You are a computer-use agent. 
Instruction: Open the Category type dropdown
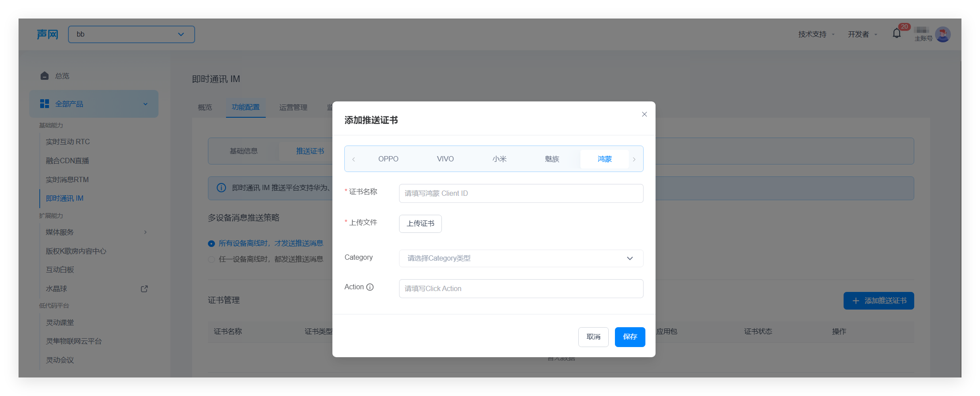[521, 258]
